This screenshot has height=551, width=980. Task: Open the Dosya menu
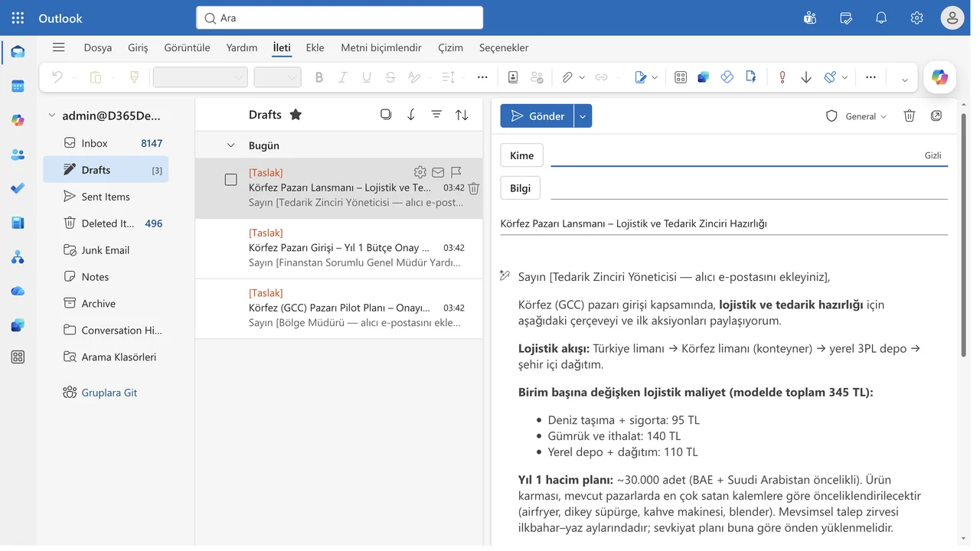pos(98,47)
